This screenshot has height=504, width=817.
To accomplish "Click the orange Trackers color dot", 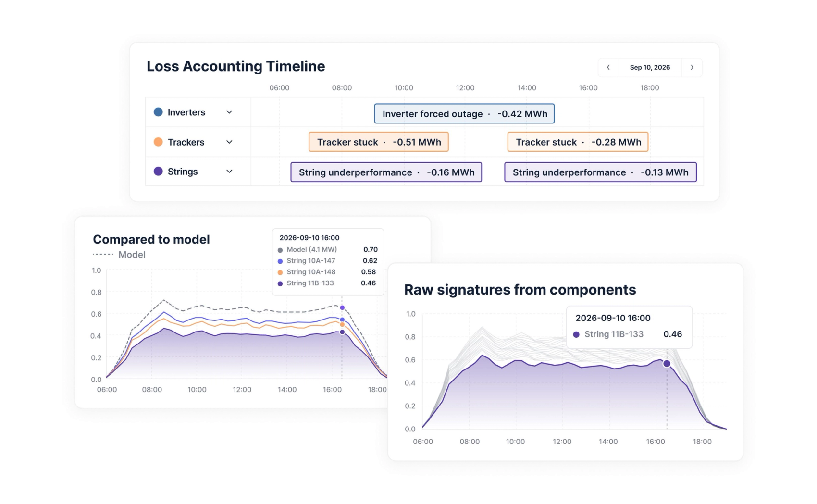I will [158, 142].
